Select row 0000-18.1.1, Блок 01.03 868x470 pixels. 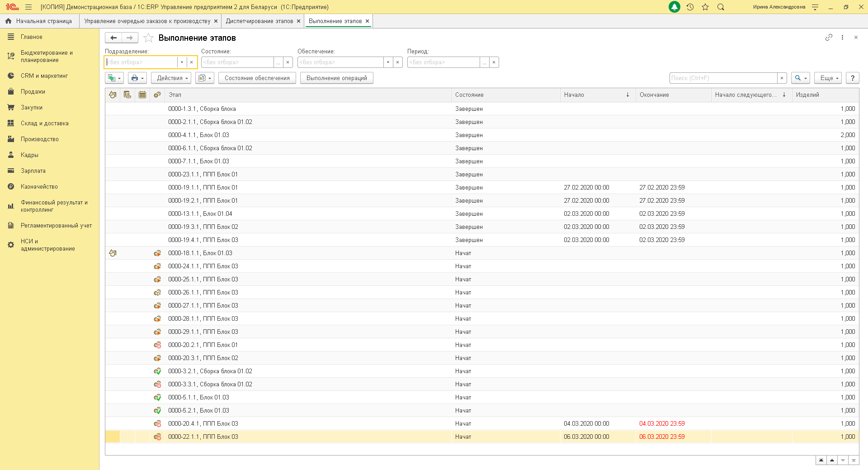coord(200,253)
